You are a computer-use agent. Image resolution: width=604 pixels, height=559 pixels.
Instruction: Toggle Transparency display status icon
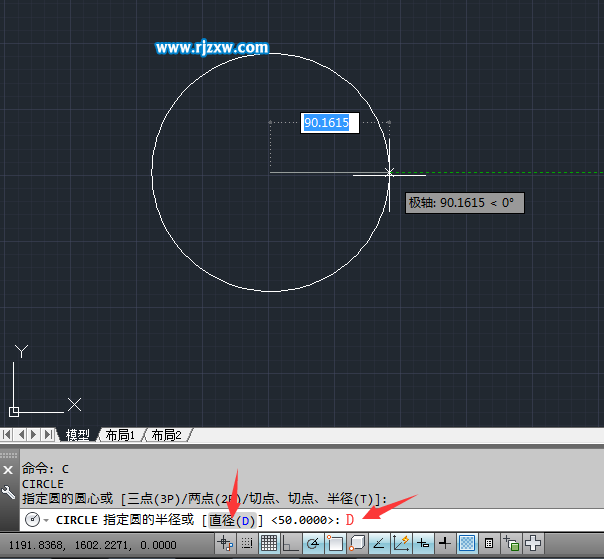[x=467, y=544]
